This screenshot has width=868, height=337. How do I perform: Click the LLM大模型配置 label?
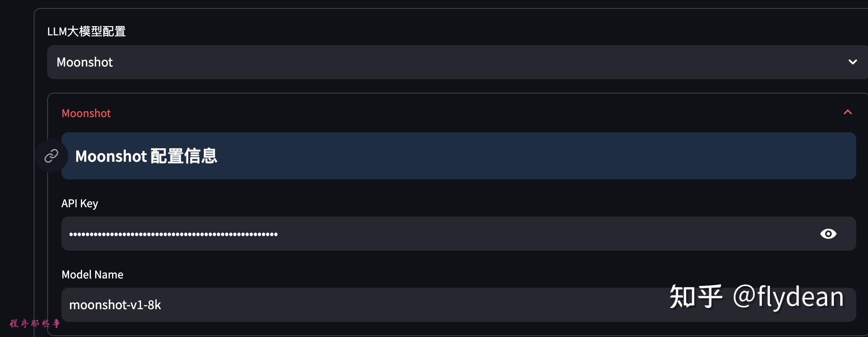point(86,32)
